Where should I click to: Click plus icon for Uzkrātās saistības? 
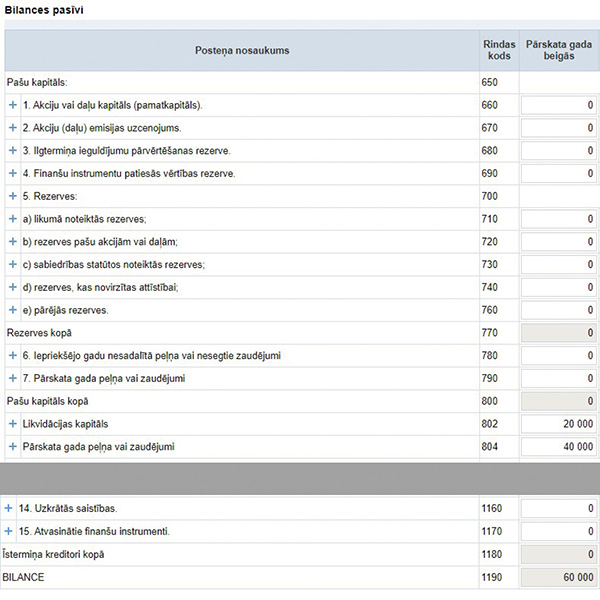[8, 508]
